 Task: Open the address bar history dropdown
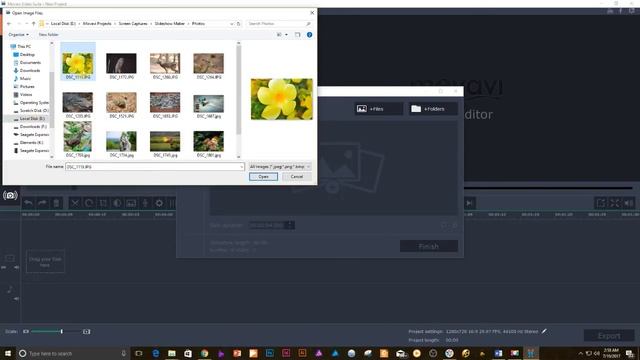click(x=232, y=24)
